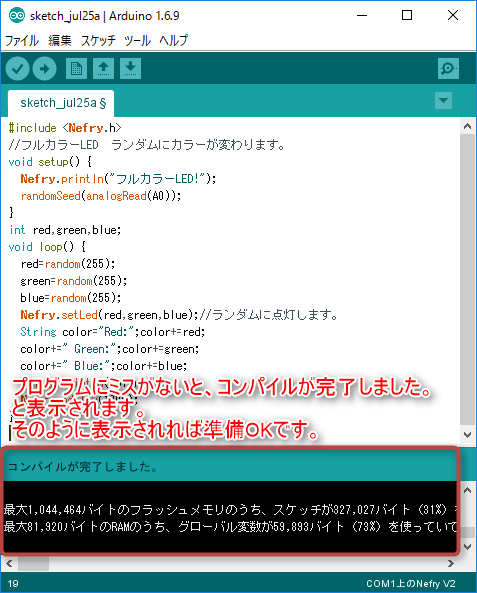This screenshot has width=477, height=593.
Task: Click the 'randomSeed(analogRead(A0));' line
Action: point(101,196)
